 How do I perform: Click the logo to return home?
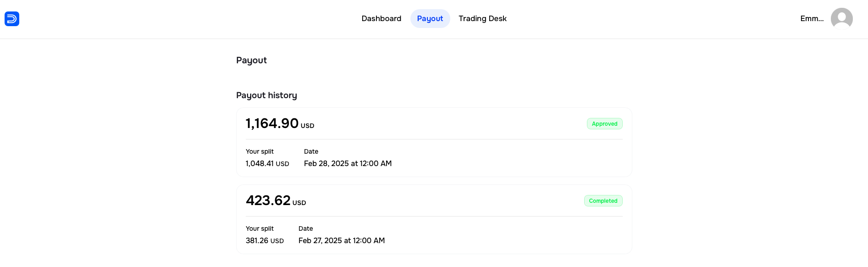click(12, 19)
